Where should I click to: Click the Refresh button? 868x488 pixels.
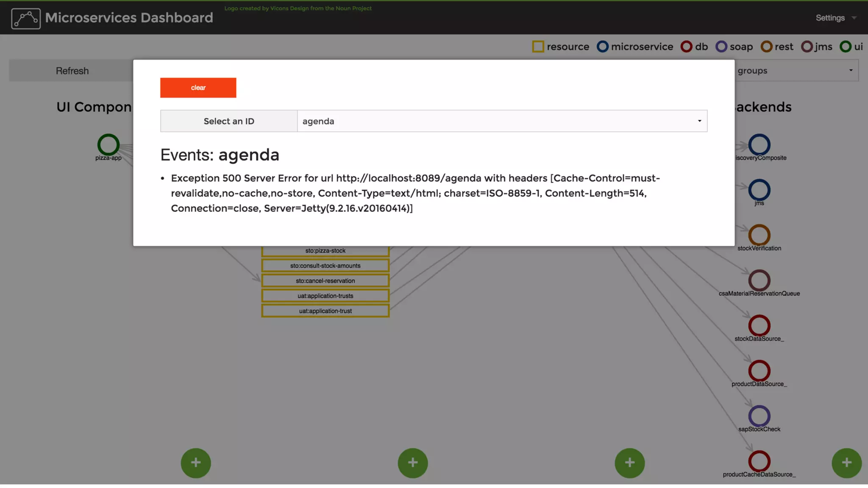click(72, 71)
